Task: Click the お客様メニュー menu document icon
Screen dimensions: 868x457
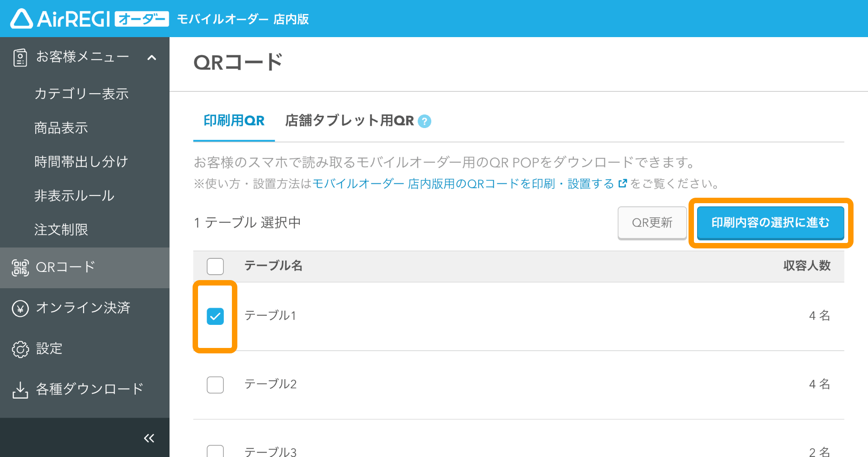Action: coord(20,57)
